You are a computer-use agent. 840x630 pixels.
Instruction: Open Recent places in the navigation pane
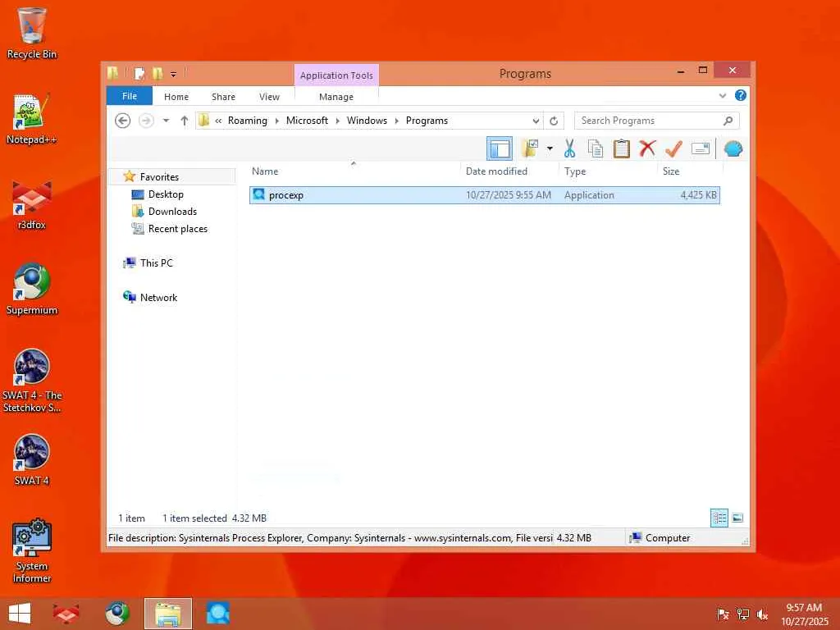coord(178,229)
